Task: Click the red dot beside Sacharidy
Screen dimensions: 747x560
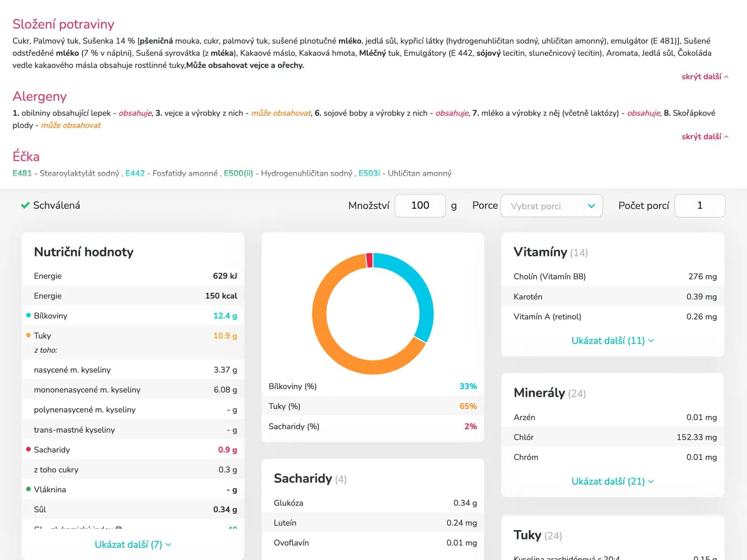Action: coord(28,449)
